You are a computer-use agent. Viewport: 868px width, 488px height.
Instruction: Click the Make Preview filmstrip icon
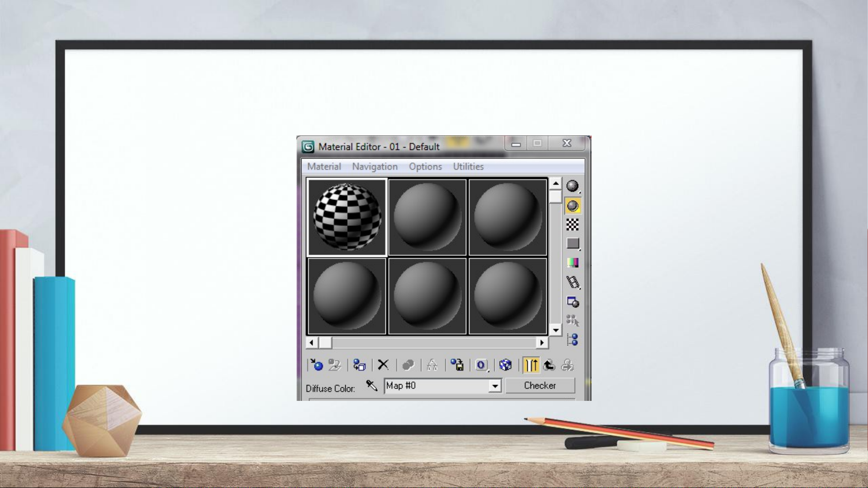(x=572, y=282)
